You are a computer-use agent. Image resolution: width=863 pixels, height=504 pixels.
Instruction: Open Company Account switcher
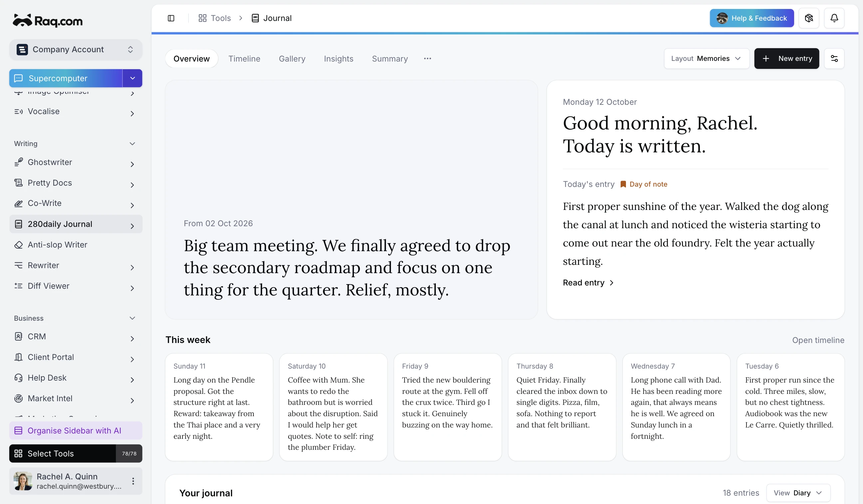(x=76, y=50)
